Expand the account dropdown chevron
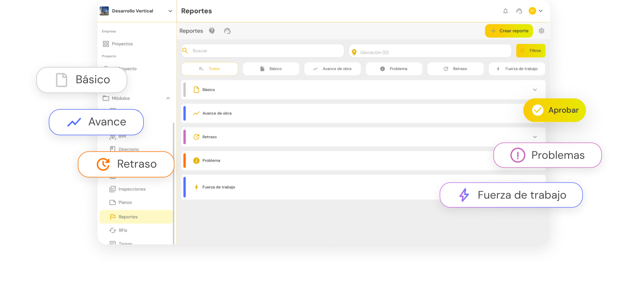 click(x=541, y=11)
